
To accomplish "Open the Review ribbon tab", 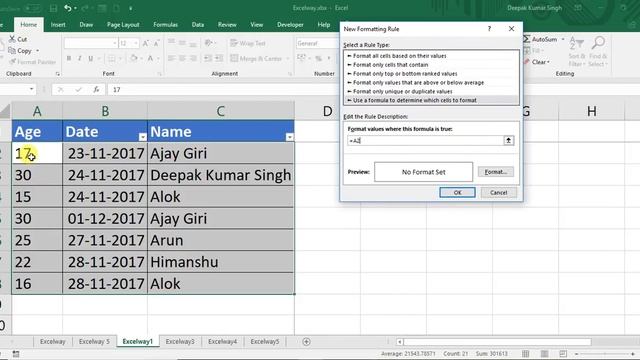I will pyautogui.click(x=227, y=24).
